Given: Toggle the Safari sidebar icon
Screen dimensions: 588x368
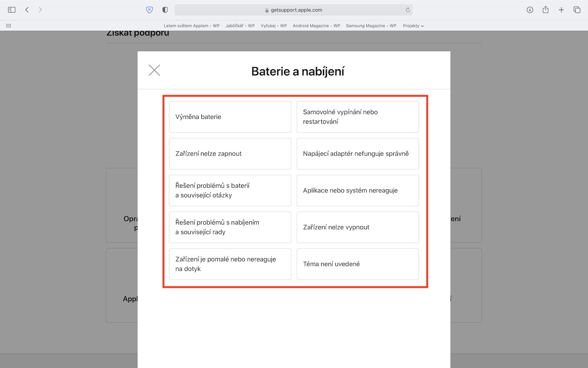Looking at the screenshot, I should tap(12, 10).
